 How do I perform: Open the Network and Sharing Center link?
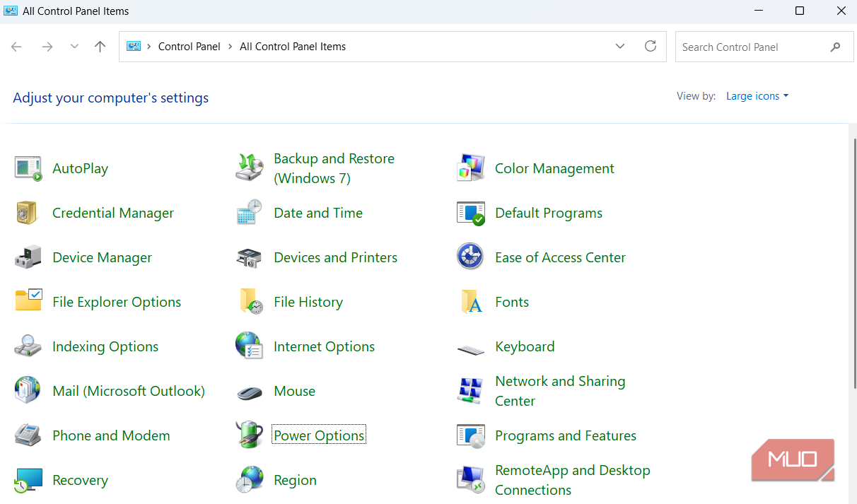point(560,391)
